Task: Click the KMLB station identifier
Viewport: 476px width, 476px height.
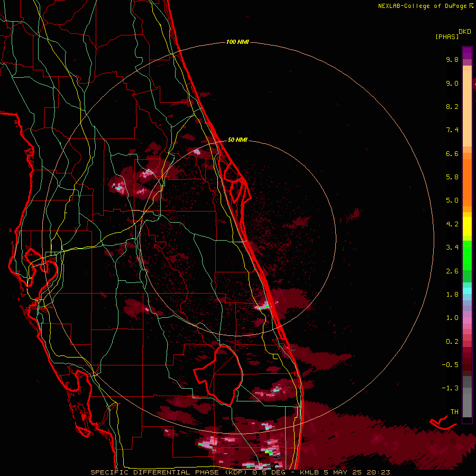Action: pyautogui.click(x=309, y=472)
